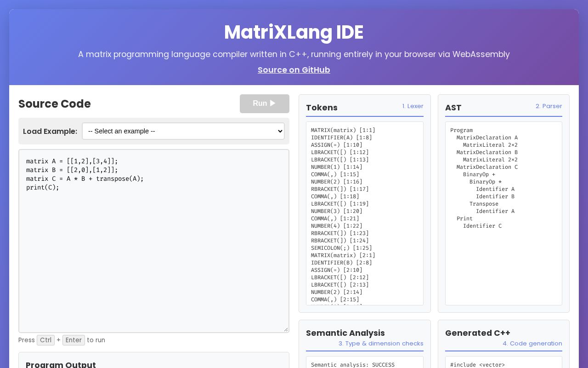Click the '2. Parser' stage label
The image size is (588, 368).
(x=548, y=106)
